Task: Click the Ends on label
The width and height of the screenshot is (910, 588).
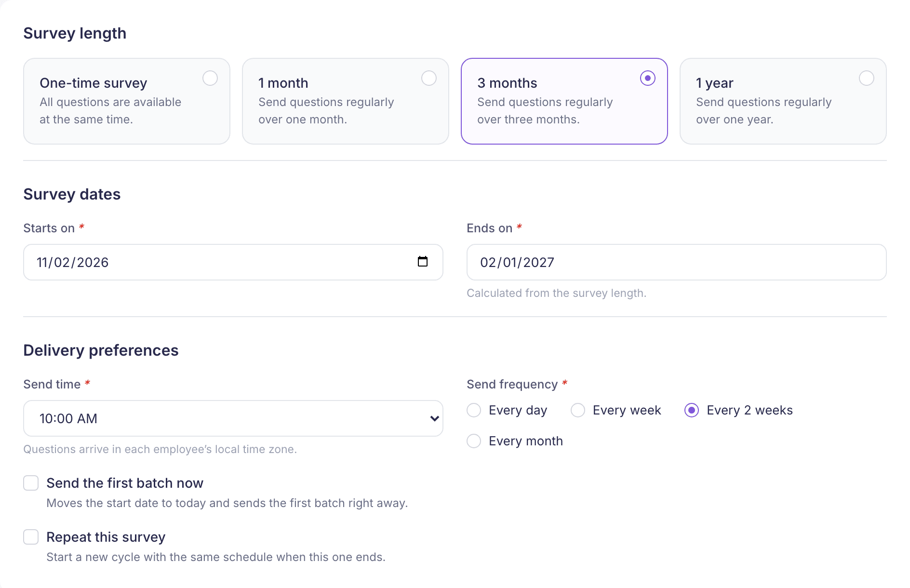Action: click(489, 228)
